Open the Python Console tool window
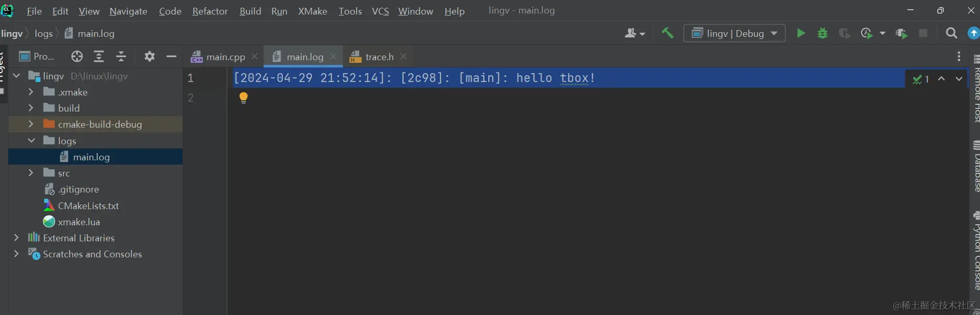This screenshot has width=980, height=315. coord(975,250)
